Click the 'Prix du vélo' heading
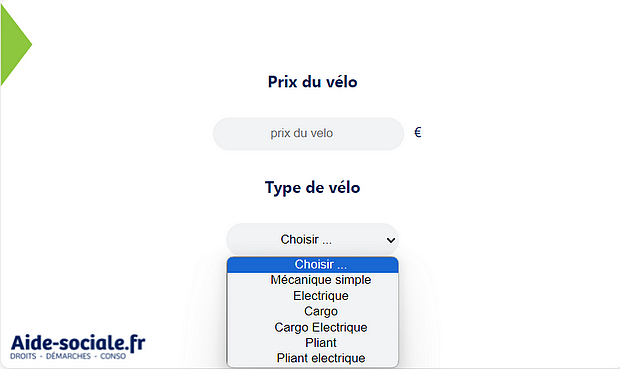 coord(312,82)
